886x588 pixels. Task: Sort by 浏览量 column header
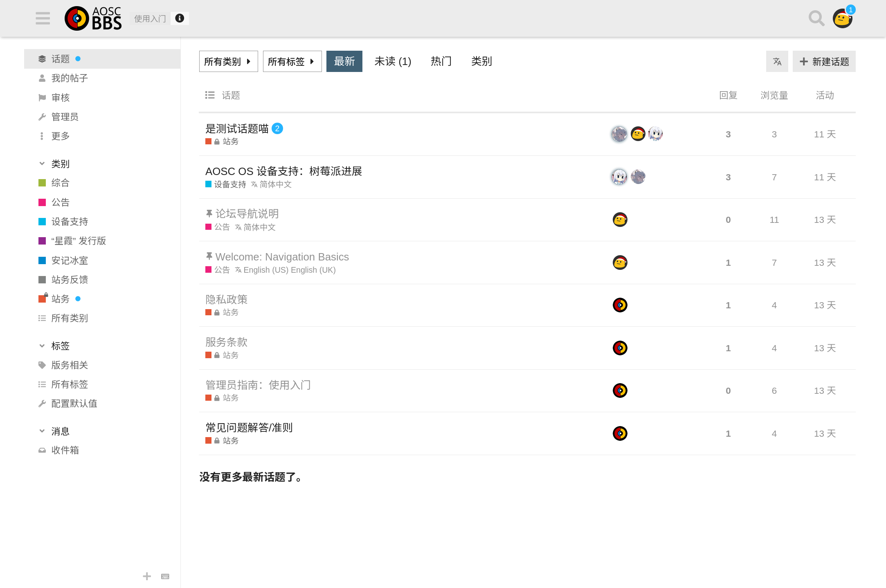click(x=774, y=95)
